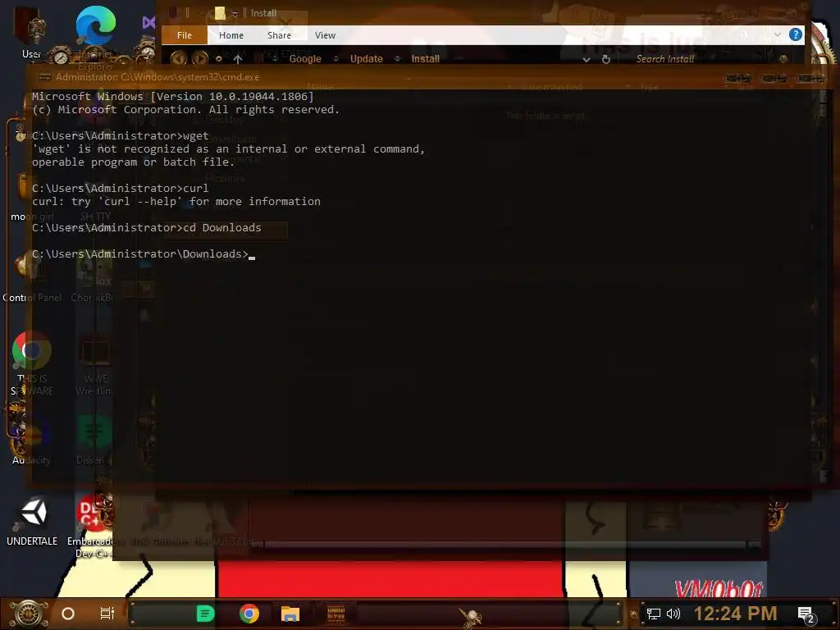Open Cortana search circle on taskbar
840x630 pixels.
pyautogui.click(x=68, y=614)
